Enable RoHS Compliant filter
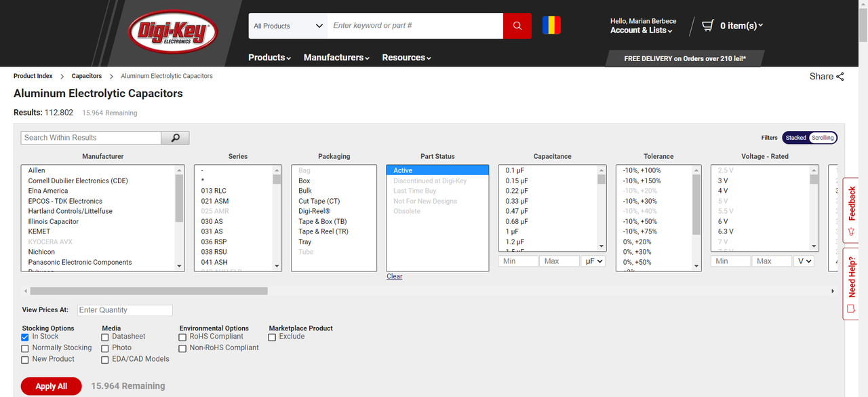This screenshot has height=397, width=868. (182, 337)
